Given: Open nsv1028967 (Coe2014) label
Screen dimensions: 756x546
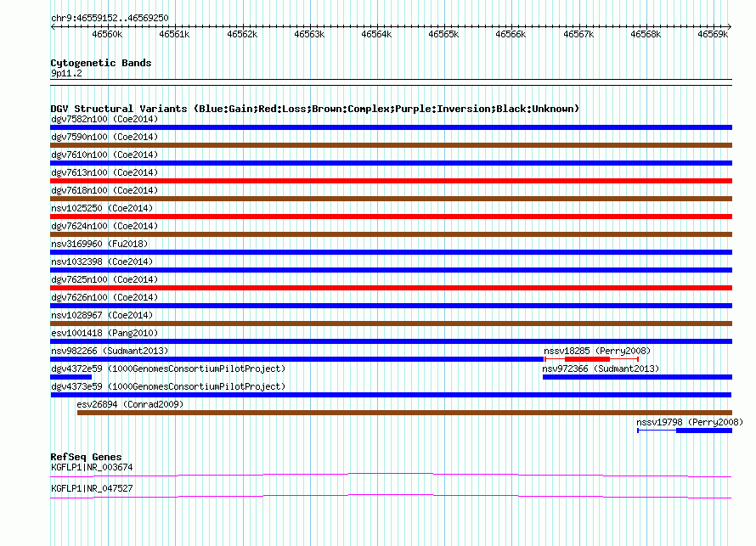Looking at the screenshot, I should [102, 315].
